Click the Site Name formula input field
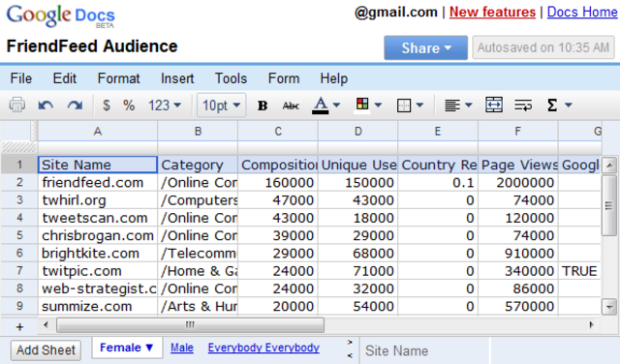The width and height of the screenshot is (620, 364). coord(424,351)
